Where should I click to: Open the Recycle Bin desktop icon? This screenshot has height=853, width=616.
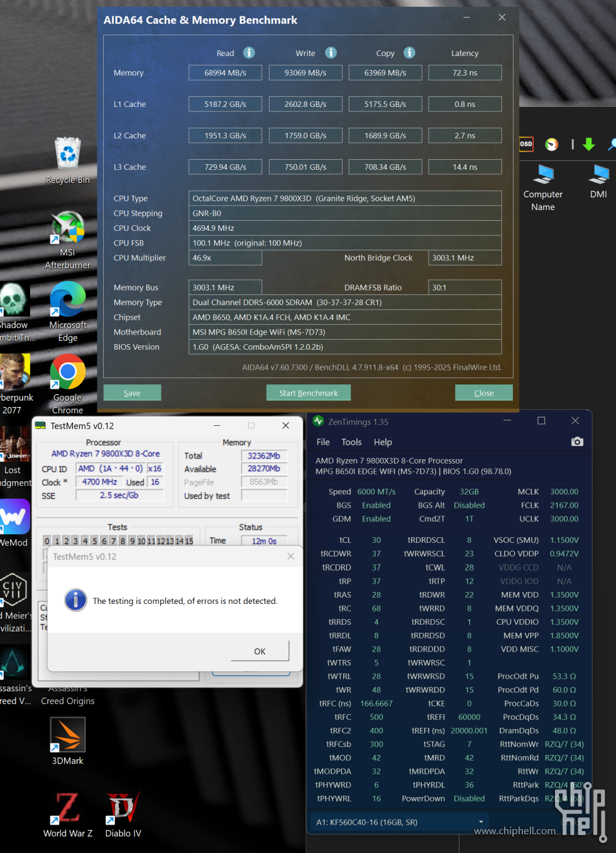pos(68,153)
